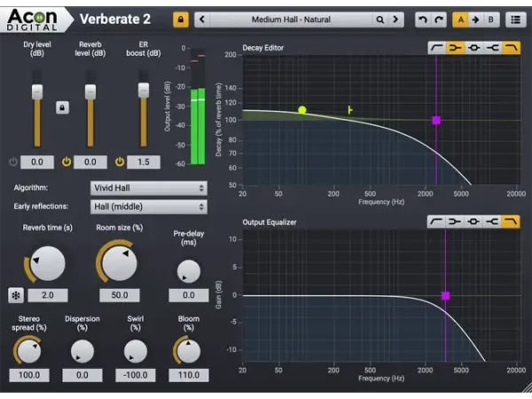
Task: Click the Room size knob
Action: 120,263
